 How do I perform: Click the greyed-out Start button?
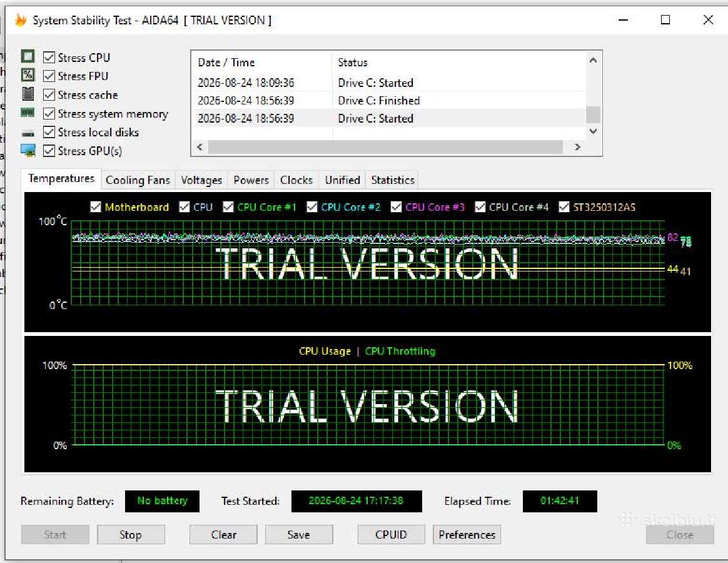pyautogui.click(x=55, y=535)
